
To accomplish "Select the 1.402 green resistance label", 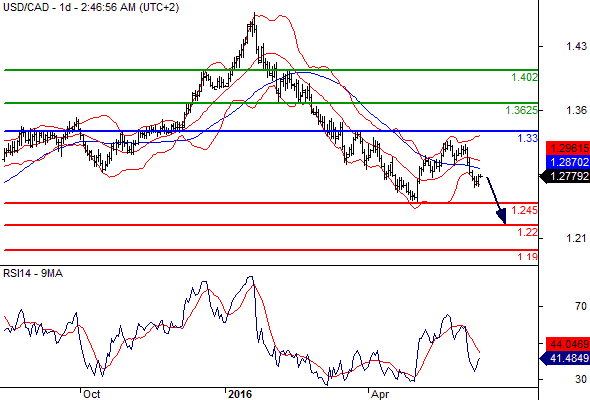I will click(525, 78).
